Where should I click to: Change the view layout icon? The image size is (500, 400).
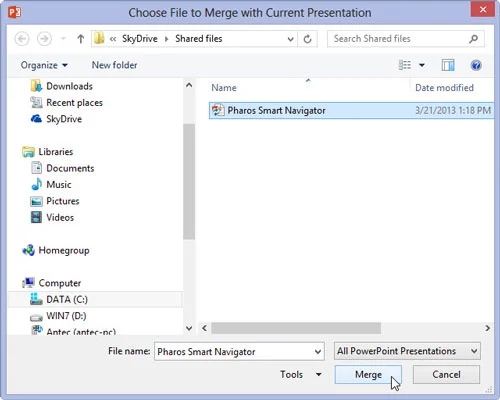(405, 65)
